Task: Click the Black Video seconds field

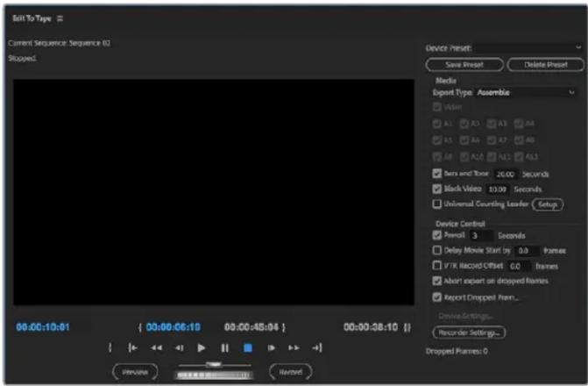Action: coord(498,189)
